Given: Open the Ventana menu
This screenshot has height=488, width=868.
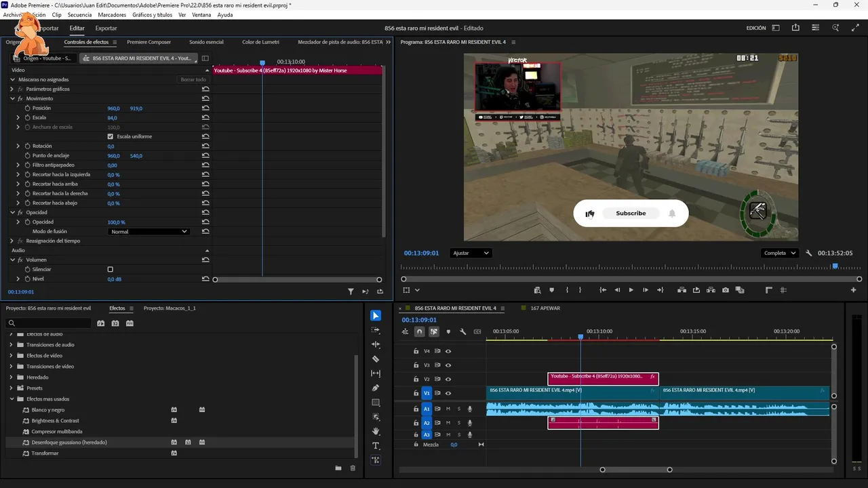Looking at the screenshot, I should pyautogui.click(x=201, y=15).
